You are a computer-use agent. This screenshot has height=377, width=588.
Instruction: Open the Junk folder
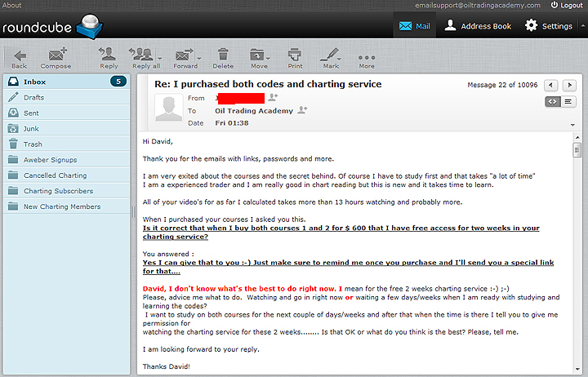(x=67, y=129)
